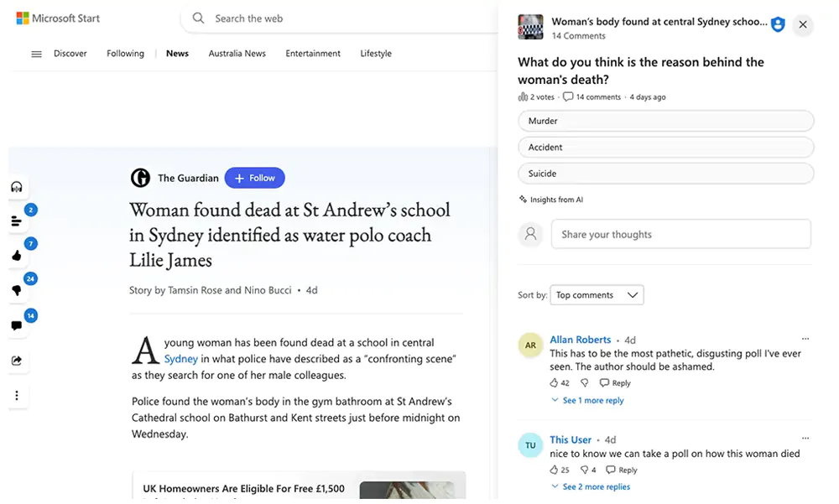The image size is (839, 504).
Task: Click the Sydney link in the article
Action: coord(181,358)
